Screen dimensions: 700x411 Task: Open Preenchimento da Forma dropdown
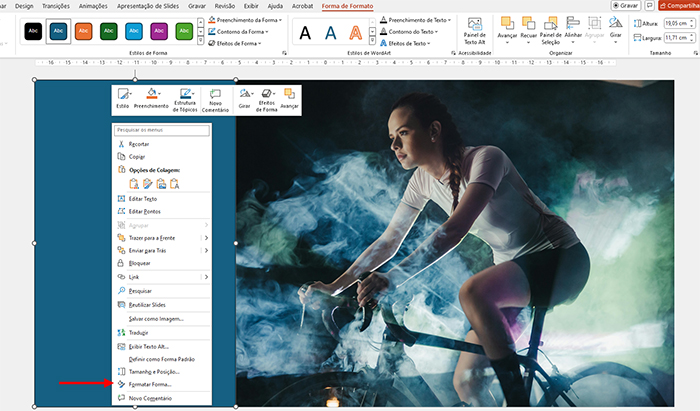(245, 20)
